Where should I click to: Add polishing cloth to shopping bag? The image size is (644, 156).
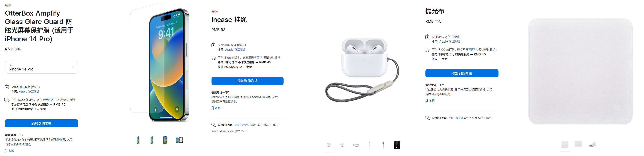[x=462, y=73]
